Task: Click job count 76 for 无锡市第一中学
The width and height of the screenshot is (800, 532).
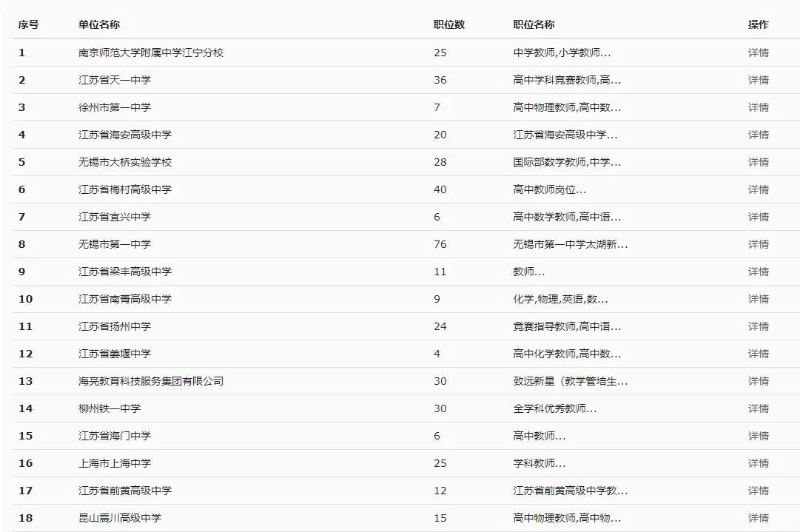Action: 440,244
